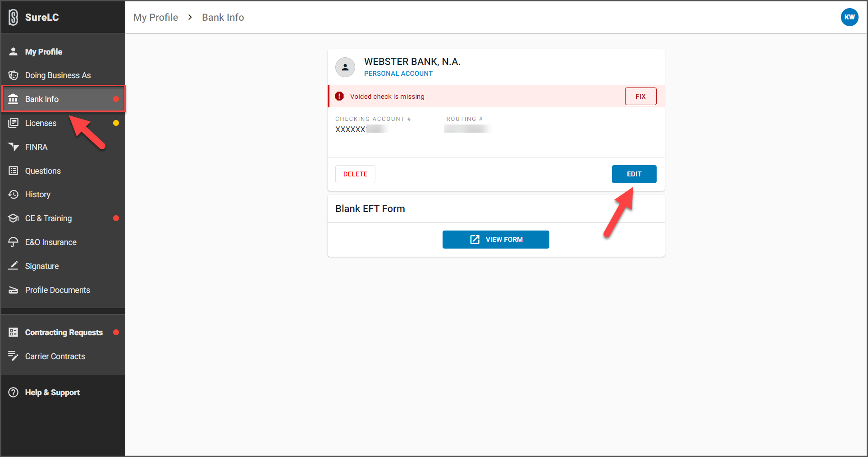
Task: Click the ROUTING # label
Action: tap(465, 119)
